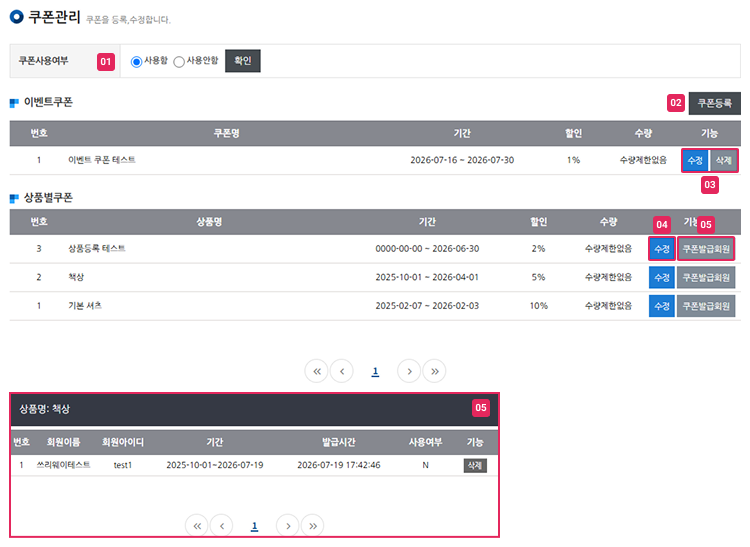This screenshot has width=750, height=547.
Task: Open 쿠폰발급회원 for 책상 row
Action: [706, 277]
